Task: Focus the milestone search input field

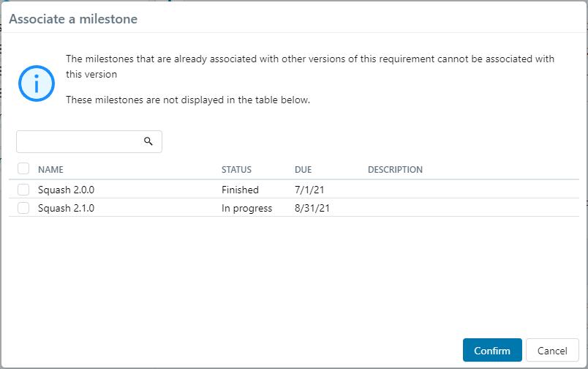Action: [78, 141]
